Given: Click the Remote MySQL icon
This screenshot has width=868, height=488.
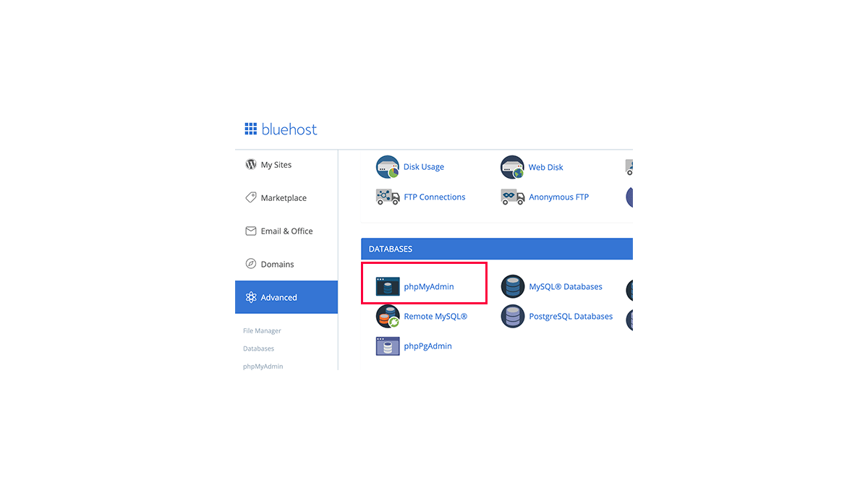Looking at the screenshot, I should [x=388, y=317].
